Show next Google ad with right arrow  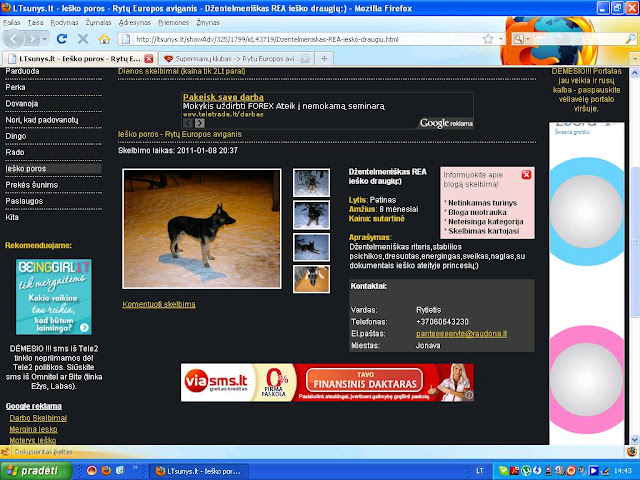pyautogui.click(x=200, y=123)
